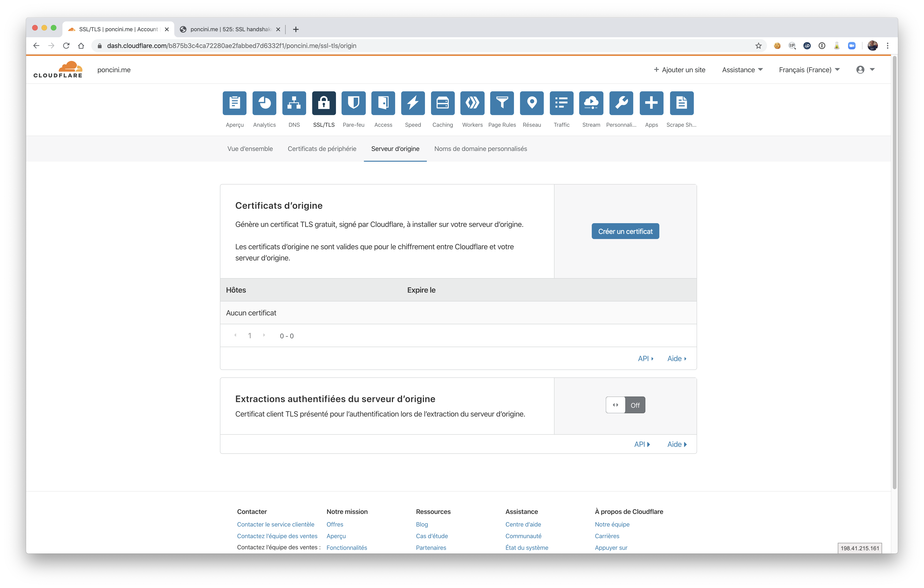
Task: Open API link under Certificats d'origine
Action: coord(645,358)
